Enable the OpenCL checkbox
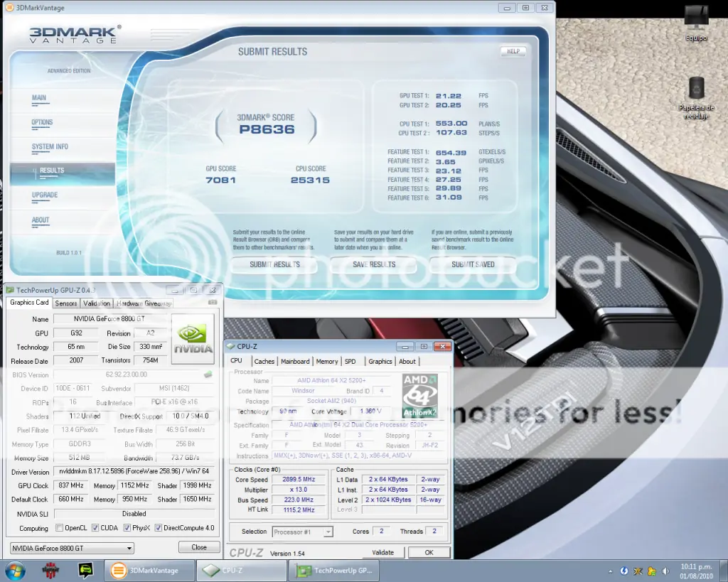 point(59,528)
